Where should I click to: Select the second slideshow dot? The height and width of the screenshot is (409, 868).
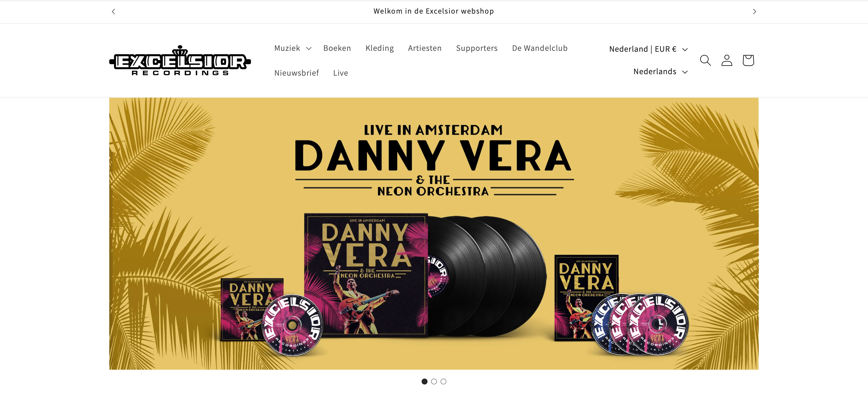pos(434,381)
